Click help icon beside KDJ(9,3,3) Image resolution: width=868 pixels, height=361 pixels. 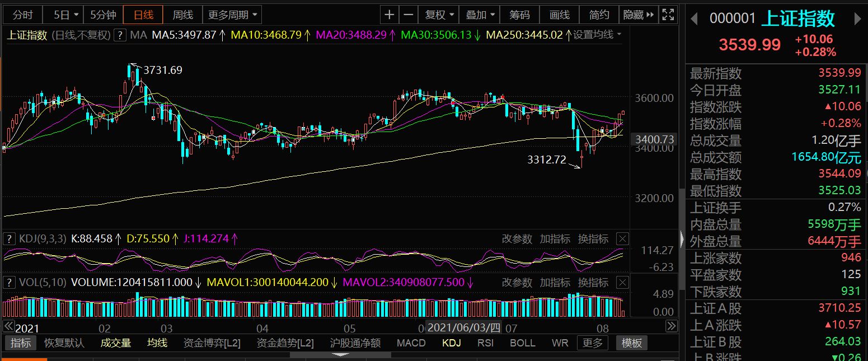10,239
